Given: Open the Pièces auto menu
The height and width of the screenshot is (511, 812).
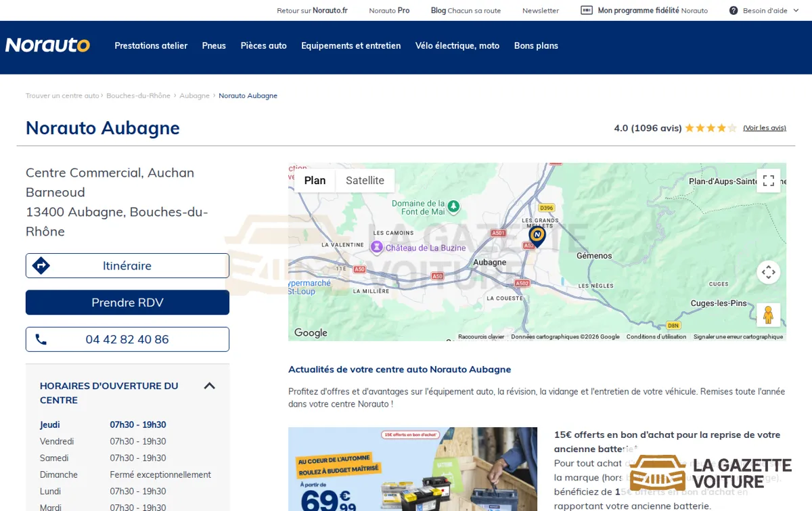Looking at the screenshot, I should pyautogui.click(x=264, y=46).
